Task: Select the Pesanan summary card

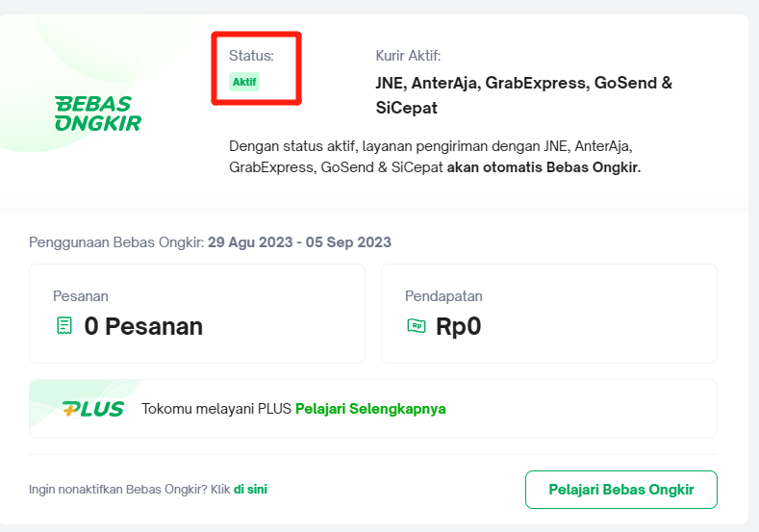Action: [197, 314]
